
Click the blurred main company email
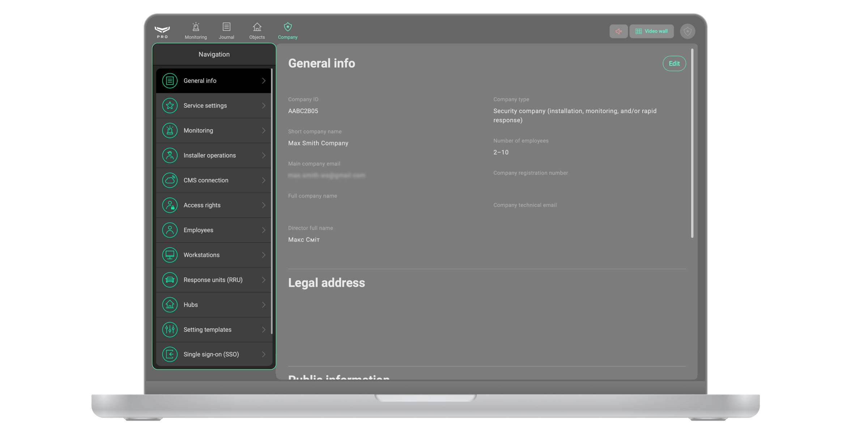coord(327,175)
